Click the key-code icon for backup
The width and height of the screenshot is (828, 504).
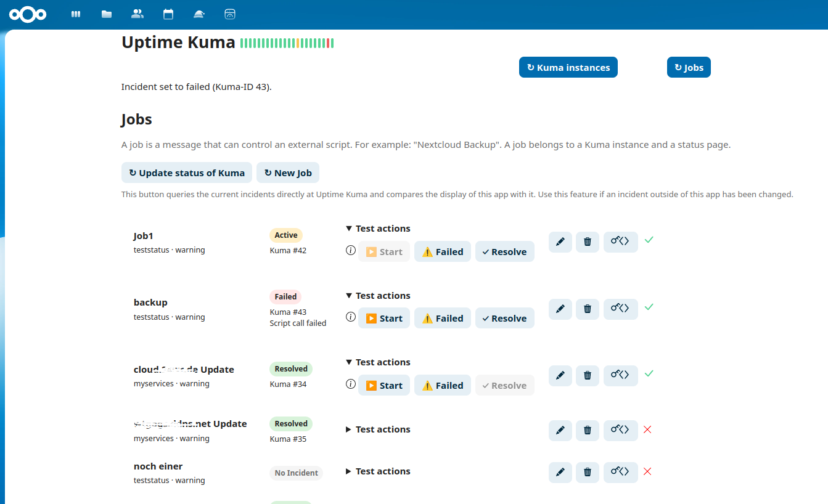(x=621, y=309)
